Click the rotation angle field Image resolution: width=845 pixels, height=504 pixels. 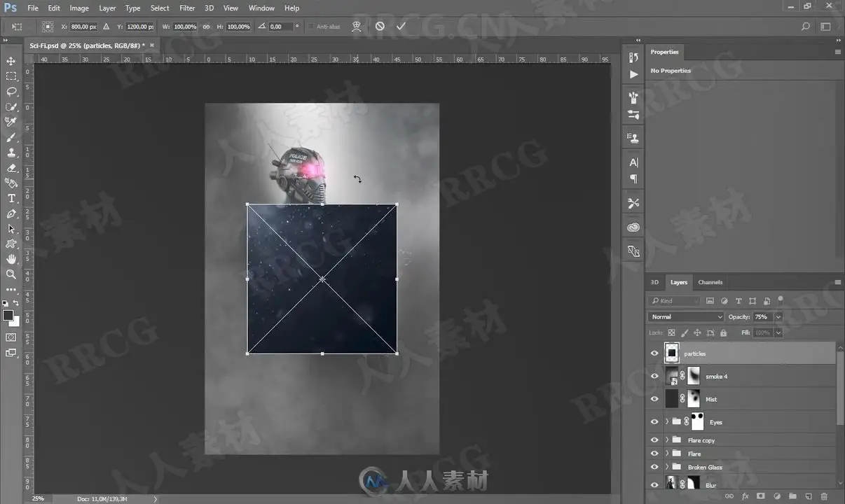[x=280, y=27]
